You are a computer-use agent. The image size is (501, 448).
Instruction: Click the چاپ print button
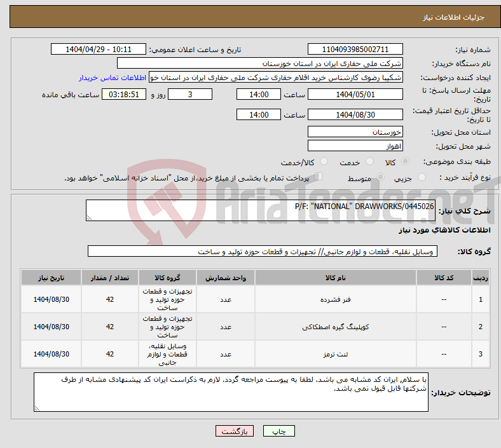coord(279,431)
